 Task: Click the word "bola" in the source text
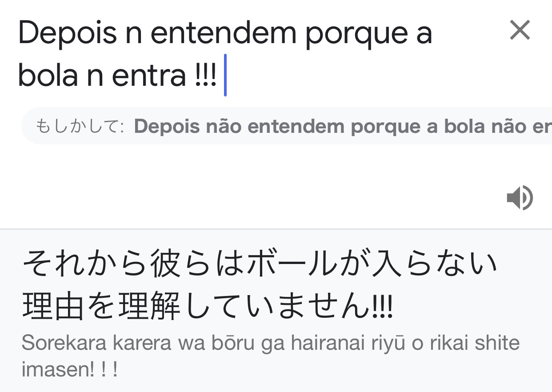pos(48,76)
